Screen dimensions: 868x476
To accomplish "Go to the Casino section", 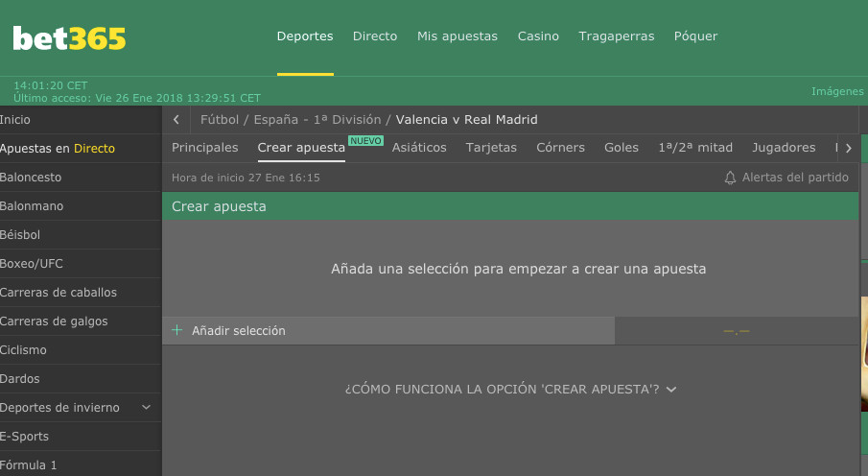I will (x=538, y=36).
